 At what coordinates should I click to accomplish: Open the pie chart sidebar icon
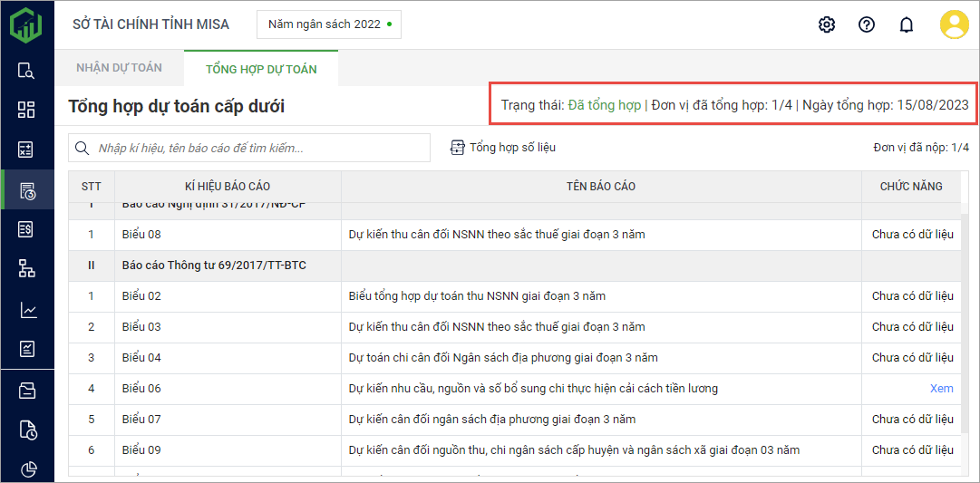[x=26, y=469]
